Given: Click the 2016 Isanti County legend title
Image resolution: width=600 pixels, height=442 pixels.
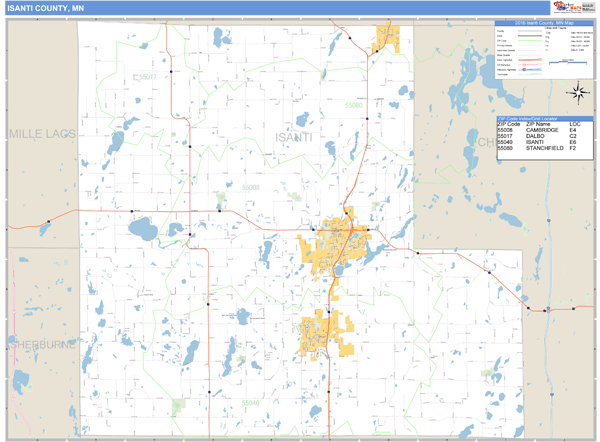Looking at the screenshot, I should point(543,23).
